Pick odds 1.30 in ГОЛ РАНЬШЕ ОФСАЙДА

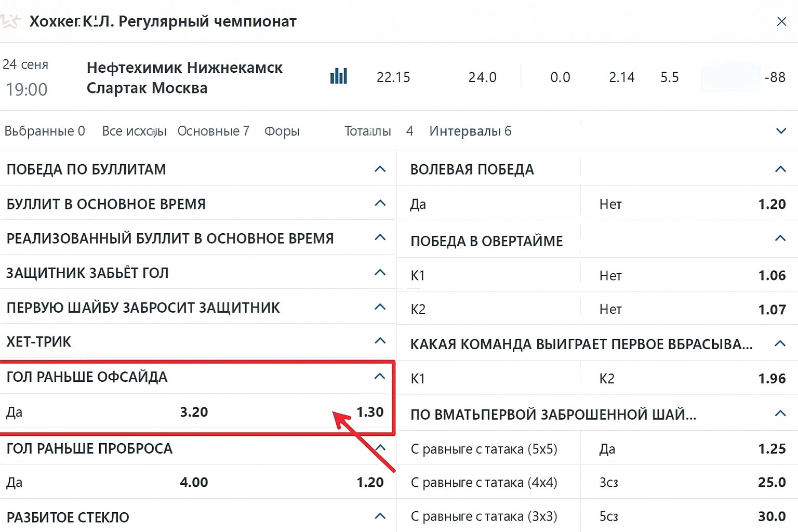point(369,412)
